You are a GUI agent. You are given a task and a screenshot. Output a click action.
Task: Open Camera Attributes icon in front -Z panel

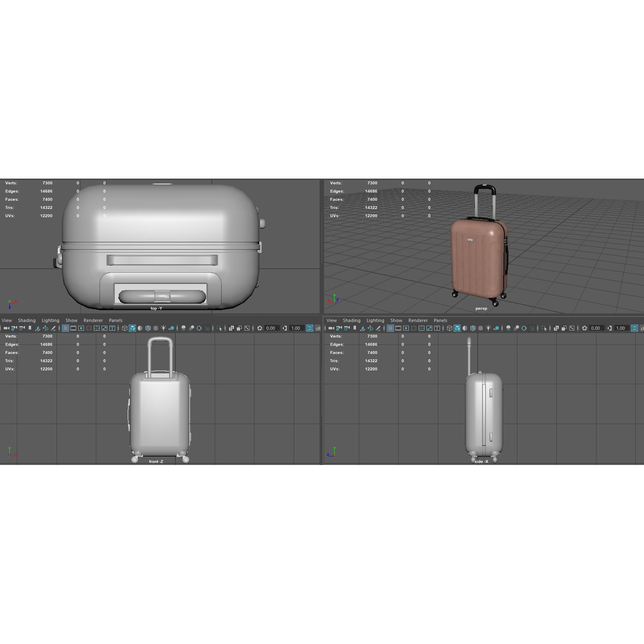click(22, 328)
